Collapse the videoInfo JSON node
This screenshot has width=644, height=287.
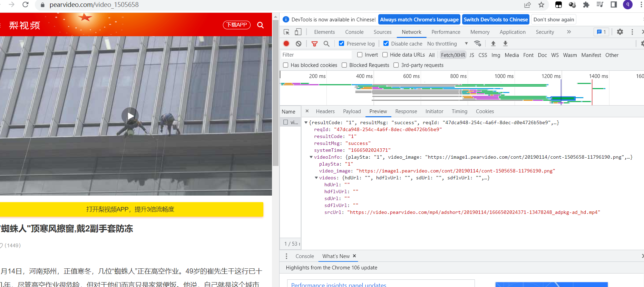(x=311, y=157)
